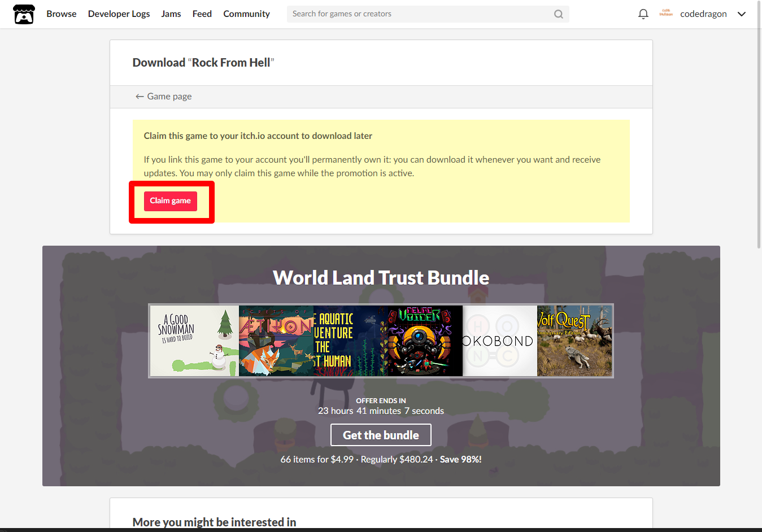
Task: Click the Get the bundle button
Action: point(381,435)
